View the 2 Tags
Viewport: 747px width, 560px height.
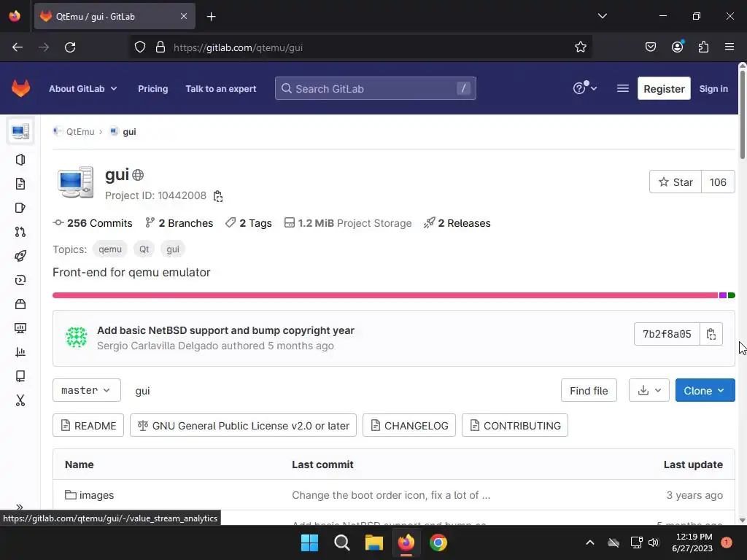pos(249,223)
